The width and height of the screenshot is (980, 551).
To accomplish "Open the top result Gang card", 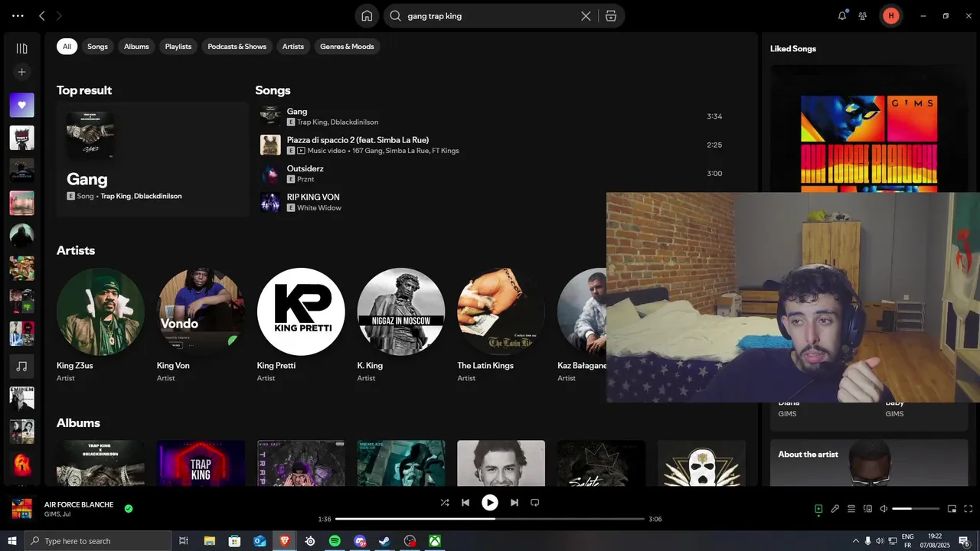I will tap(152, 159).
